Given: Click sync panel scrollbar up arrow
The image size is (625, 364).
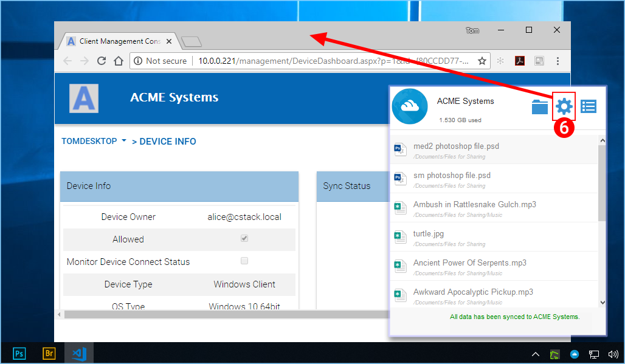Looking at the screenshot, I should 603,140.
